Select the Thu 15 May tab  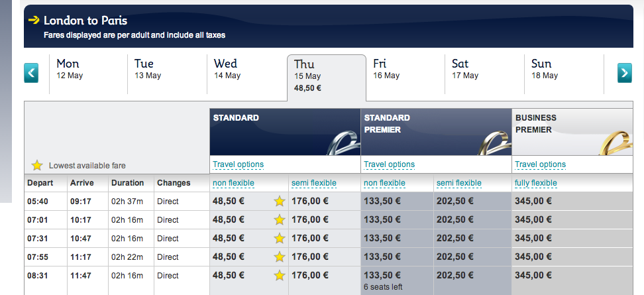326,78
